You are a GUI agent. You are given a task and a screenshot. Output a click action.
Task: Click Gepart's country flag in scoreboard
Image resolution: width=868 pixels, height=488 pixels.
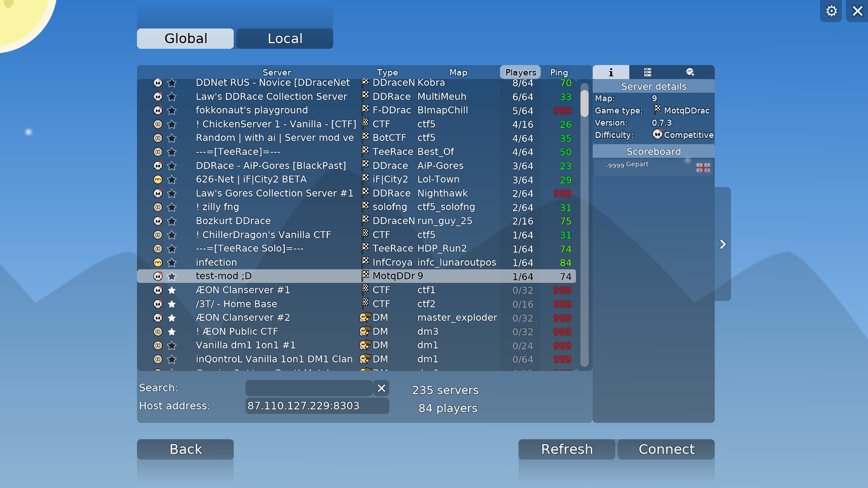703,168
